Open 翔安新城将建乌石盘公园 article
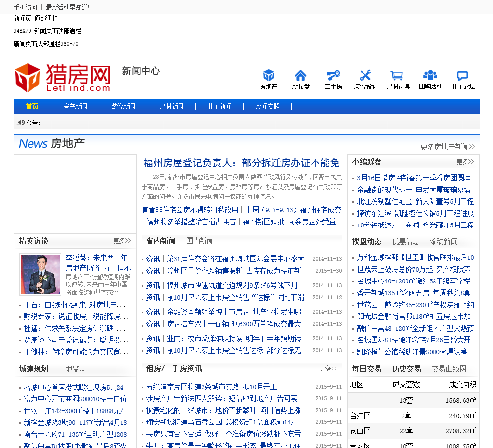This screenshot has height=448, width=493. point(222,422)
